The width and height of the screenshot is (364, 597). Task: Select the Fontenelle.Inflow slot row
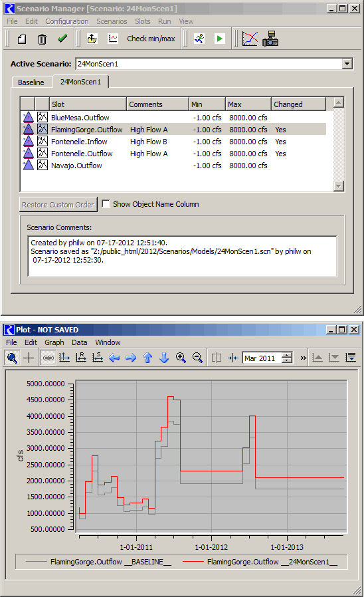click(173, 142)
